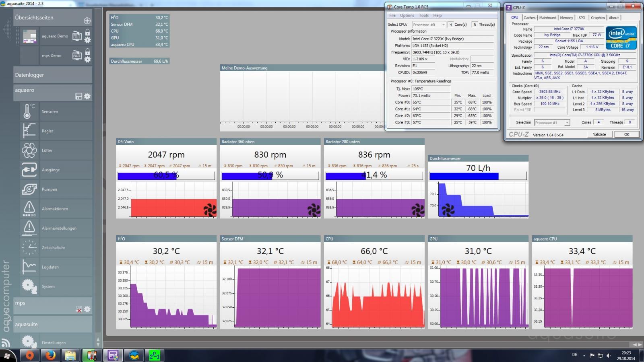This screenshot has height=362, width=644.
Task: Select the mps Demo overview page
Action: (x=52, y=56)
